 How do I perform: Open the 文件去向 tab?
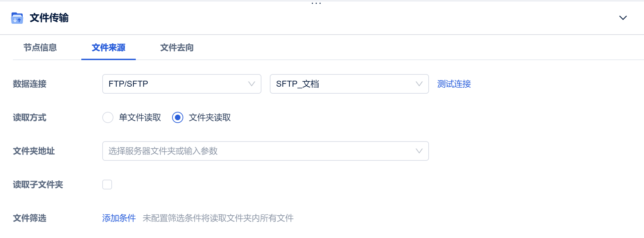click(x=177, y=48)
